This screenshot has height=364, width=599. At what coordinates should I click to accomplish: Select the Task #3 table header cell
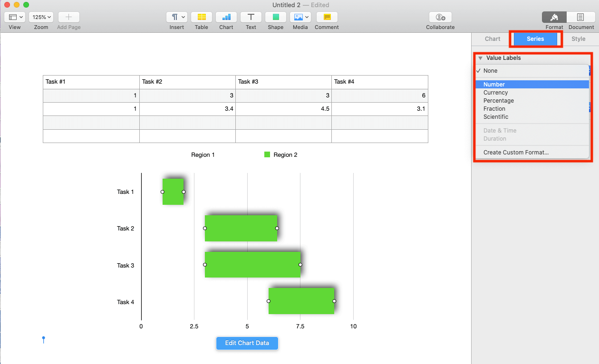(283, 82)
